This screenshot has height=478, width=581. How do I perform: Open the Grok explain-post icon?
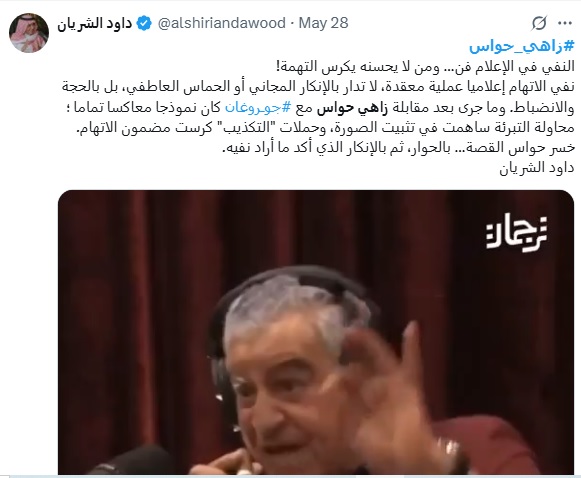(539, 23)
